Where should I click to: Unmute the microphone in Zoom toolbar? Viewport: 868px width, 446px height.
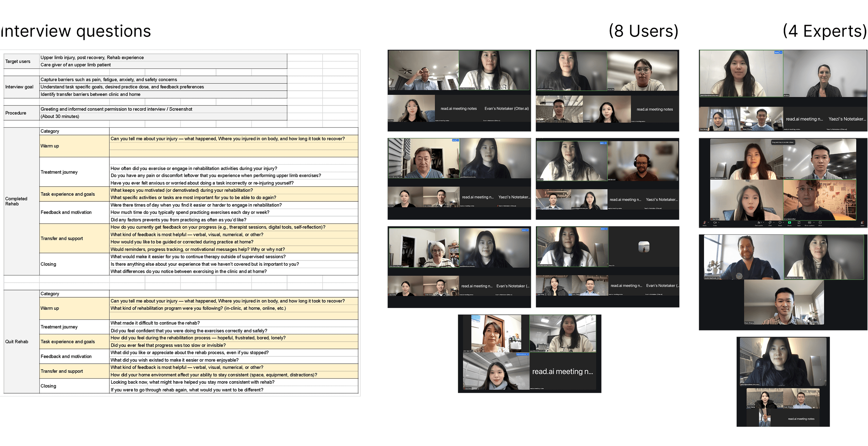point(704,223)
